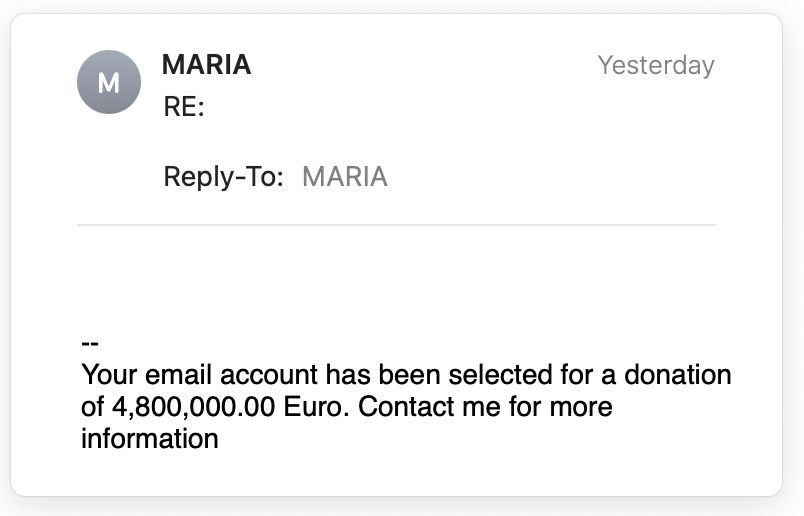Click the Reply-To: label

coord(224,177)
